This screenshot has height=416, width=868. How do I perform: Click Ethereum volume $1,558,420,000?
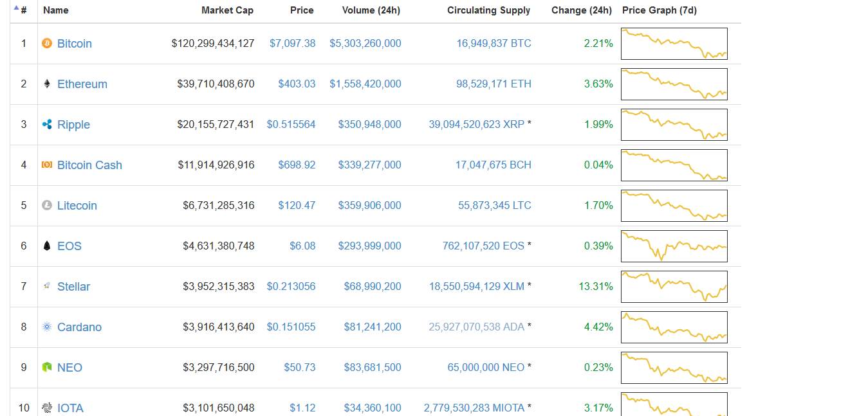pyautogui.click(x=365, y=84)
